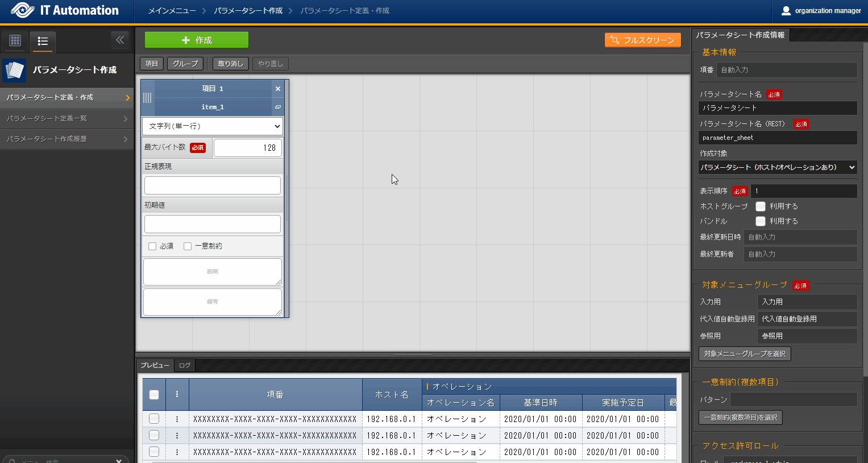Image resolution: width=868 pixels, height=463 pixels.
Task: Close the item 1 column card
Action: click(x=277, y=89)
